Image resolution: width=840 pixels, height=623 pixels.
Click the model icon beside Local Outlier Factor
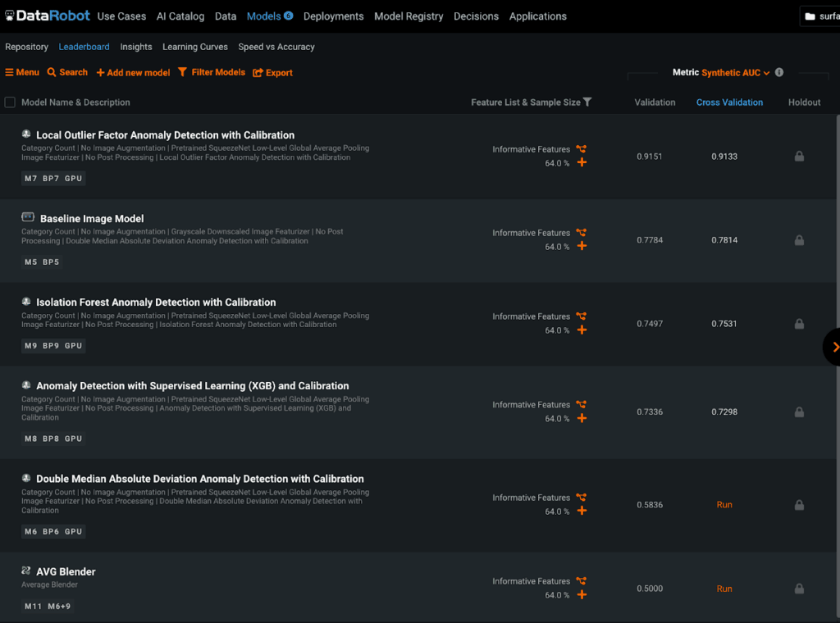point(26,134)
